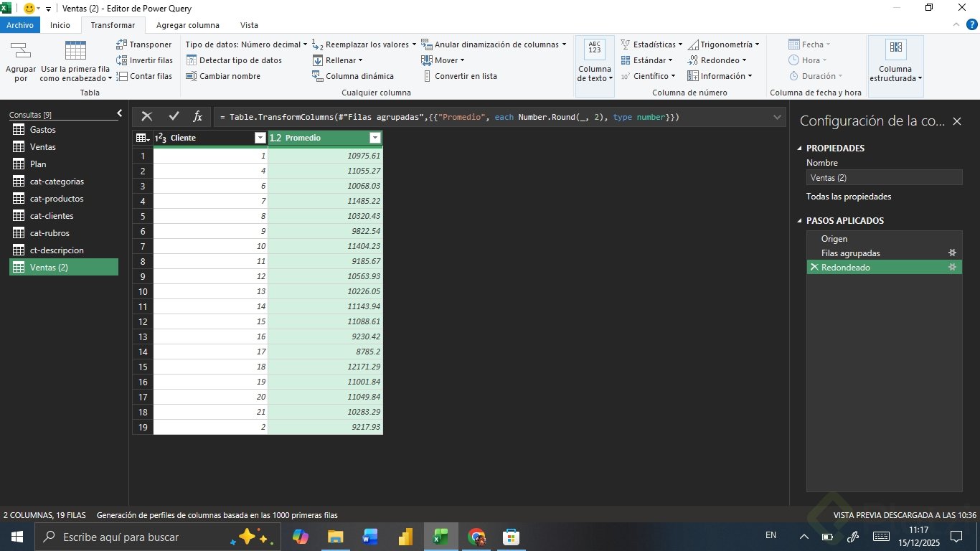Click the fx formula icon
This screenshot has height=551, width=980.
click(198, 116)
